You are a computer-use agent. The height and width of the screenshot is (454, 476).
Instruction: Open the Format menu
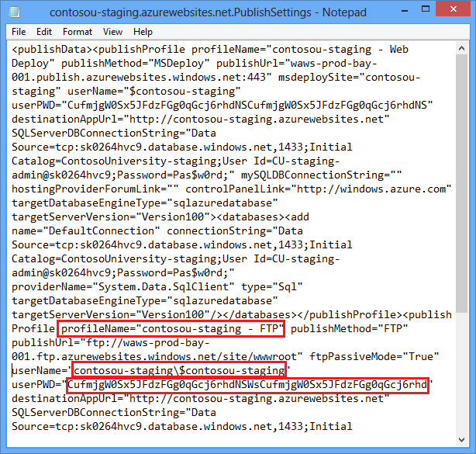point(78,32)
